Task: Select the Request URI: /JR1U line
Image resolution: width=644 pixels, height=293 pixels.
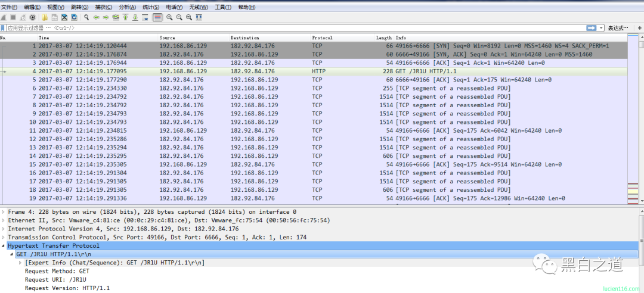Action: pos(55,280)
